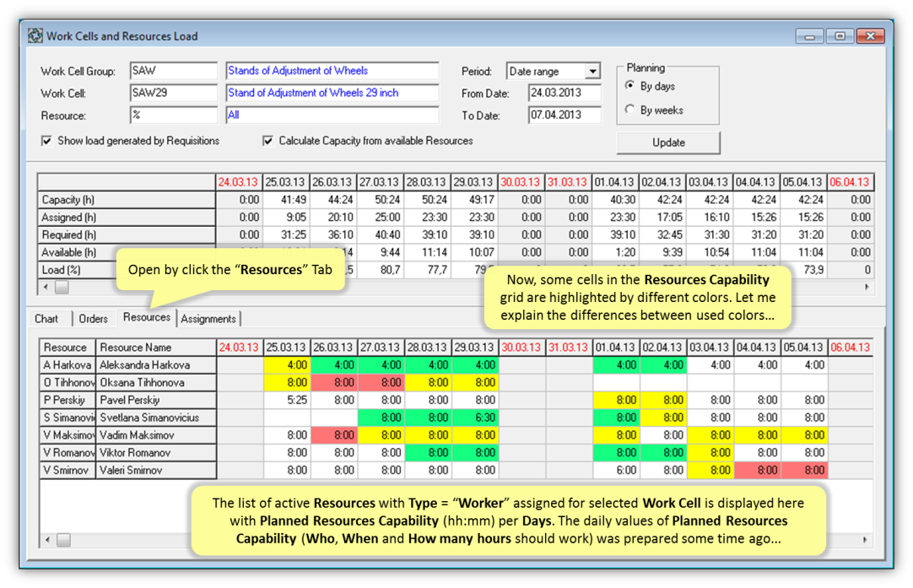Click Required value 40:40 for 27.03.13

(x=379, y=235)
